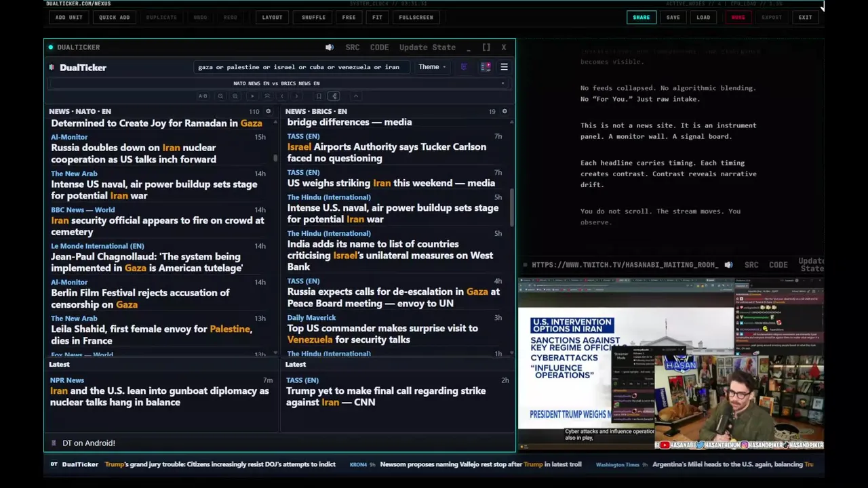The width and height of the screenshot is (868, 488).
Task: Open settings gear for NEWS NATO EN
Action: (268, 111)
